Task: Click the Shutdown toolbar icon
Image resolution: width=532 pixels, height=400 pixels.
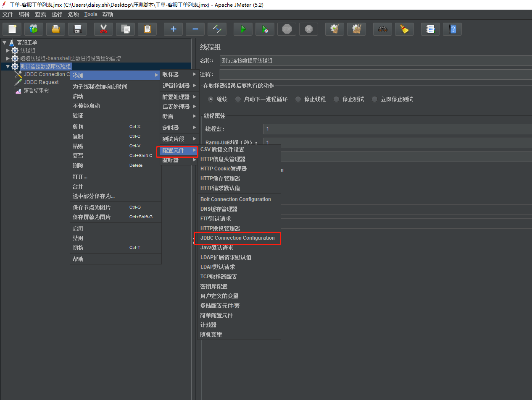Action: coord(309,29)
